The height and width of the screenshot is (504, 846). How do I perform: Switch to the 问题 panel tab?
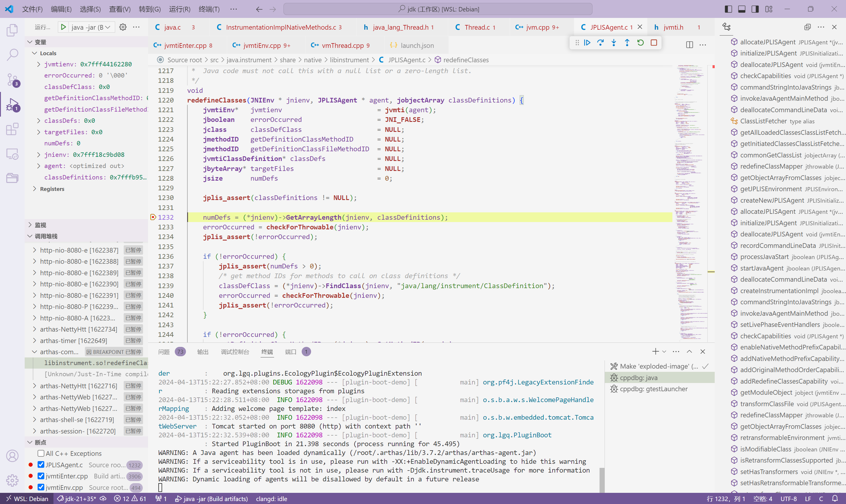(164, 352)
